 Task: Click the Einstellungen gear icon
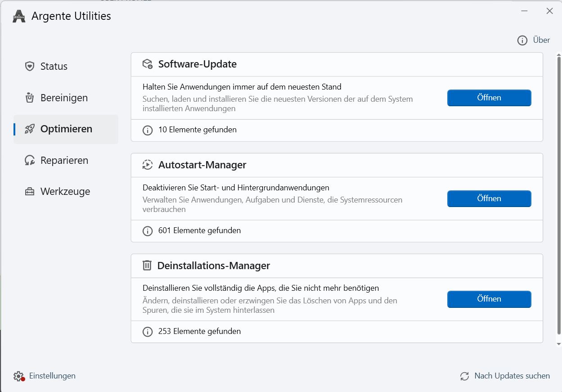click(18, 376)
